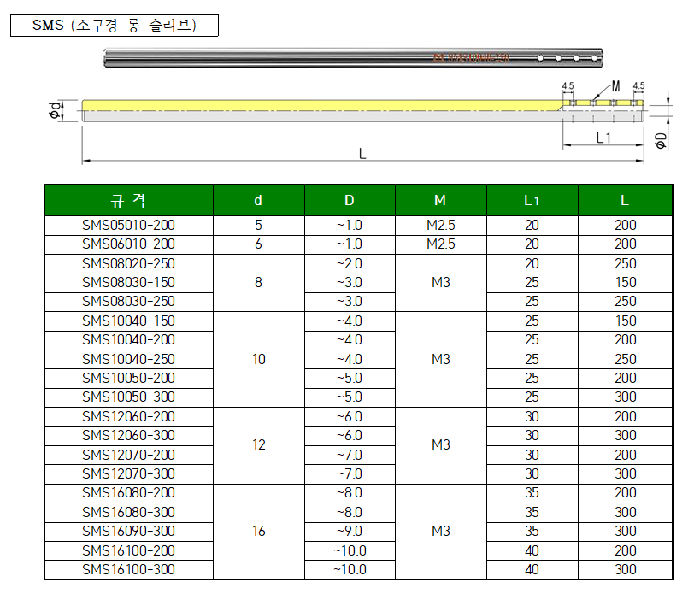This screenshot has width=700, height=594.
Task: Pick the SMS16090-300 spec entry
Action: [128, 531]
